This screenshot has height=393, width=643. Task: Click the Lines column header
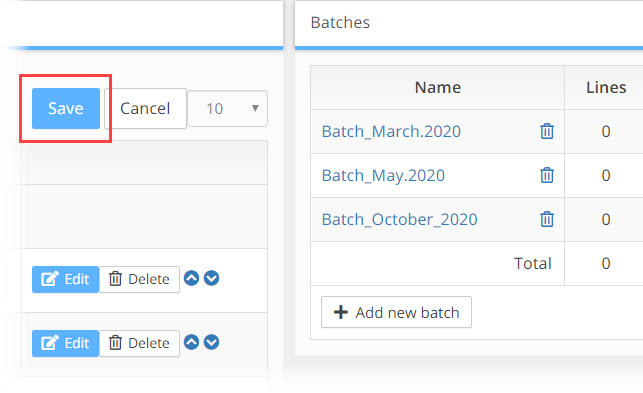point(606,87)
